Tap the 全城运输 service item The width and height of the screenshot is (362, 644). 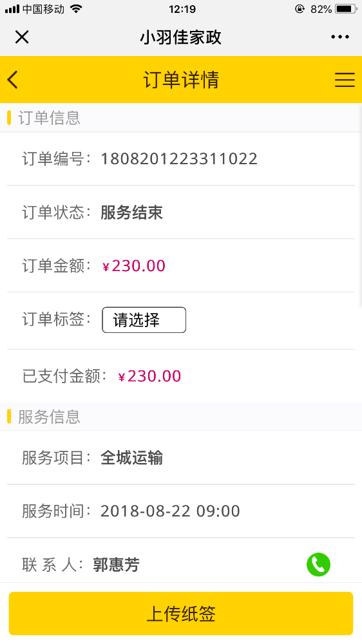pyautogui.click(x=132, y=457)
